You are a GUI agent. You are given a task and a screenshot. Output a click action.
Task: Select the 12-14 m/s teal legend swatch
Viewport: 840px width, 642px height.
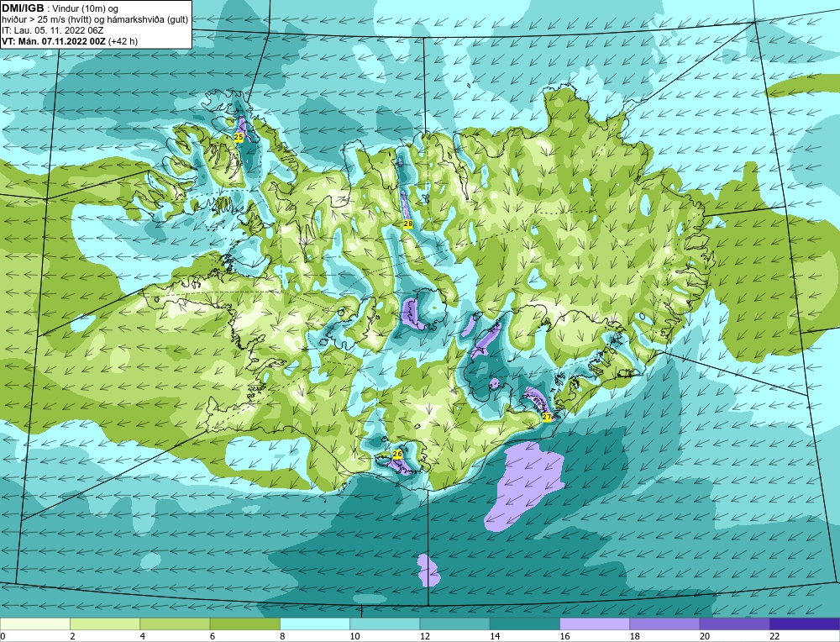pos(454,624)
